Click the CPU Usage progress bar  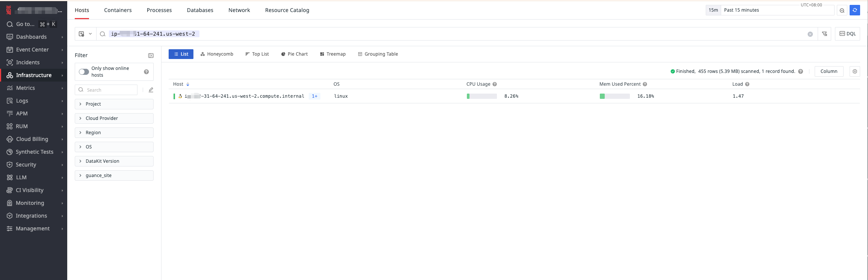click(482, 96)
